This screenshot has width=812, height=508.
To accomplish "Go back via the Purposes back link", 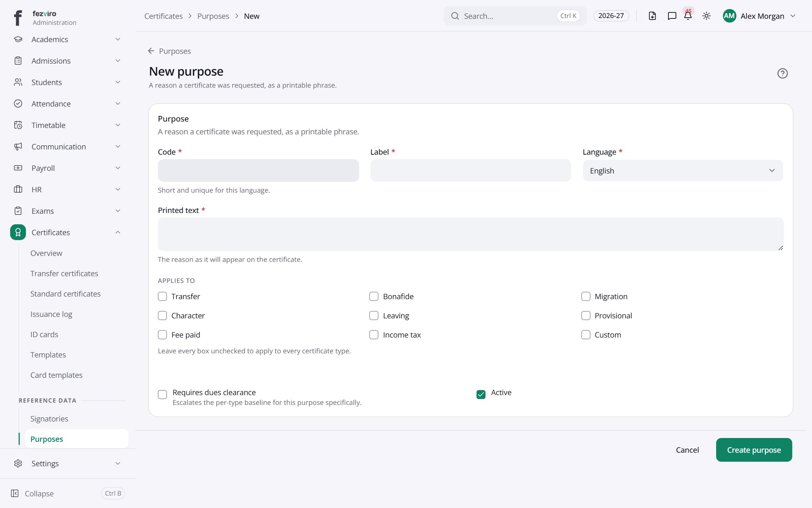I will [x=170, y=51].
